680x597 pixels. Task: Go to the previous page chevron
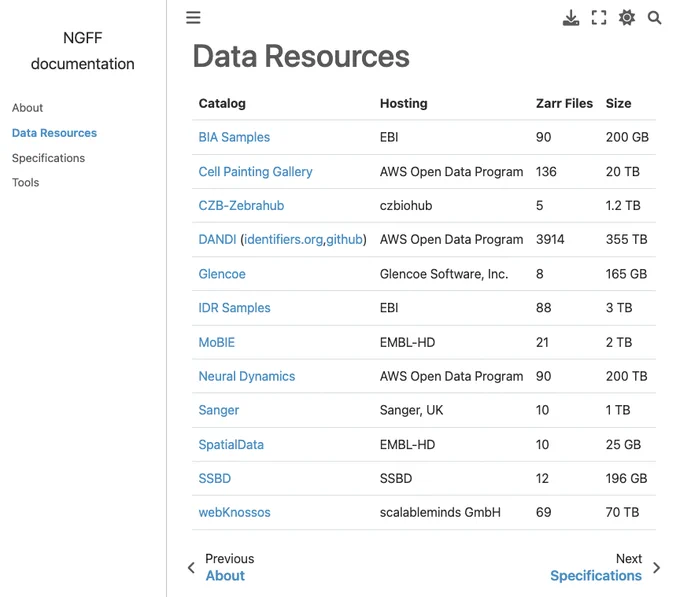pos(191,568)
